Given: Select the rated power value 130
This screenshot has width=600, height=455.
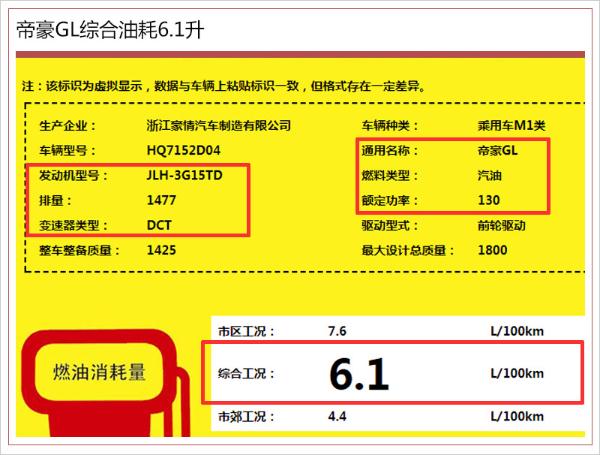Looking at the screenshot, I should coord(489,200).
